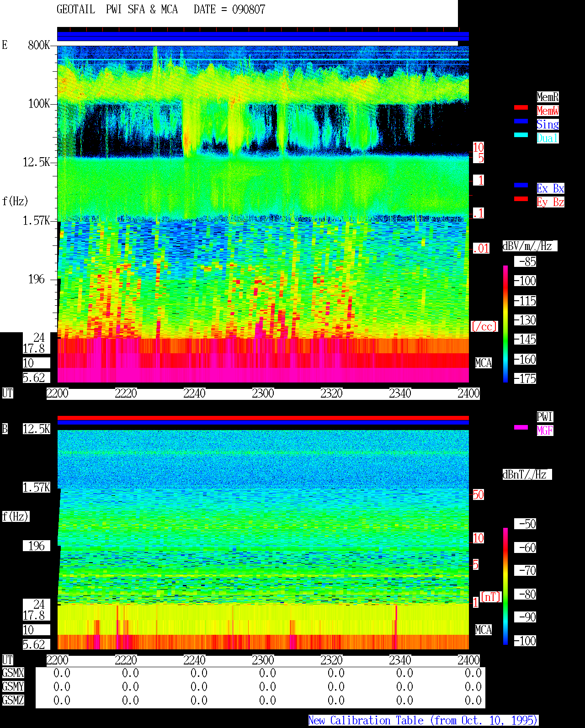Screen dimensions: 585x728
Task: Click the dBV/m/√Hz unit label
Action: pos(530,246)
